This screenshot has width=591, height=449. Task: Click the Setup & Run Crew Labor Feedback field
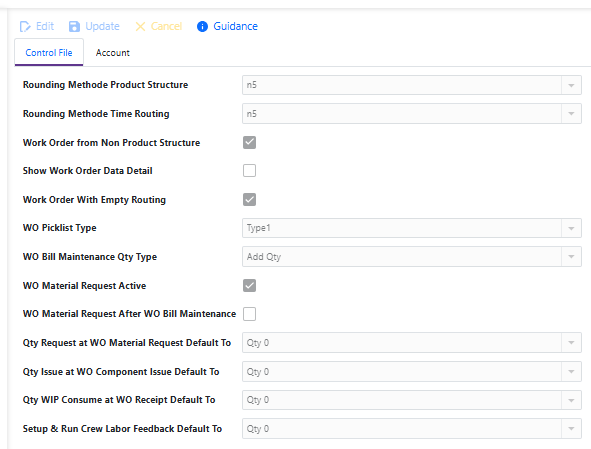click(412, 429)
